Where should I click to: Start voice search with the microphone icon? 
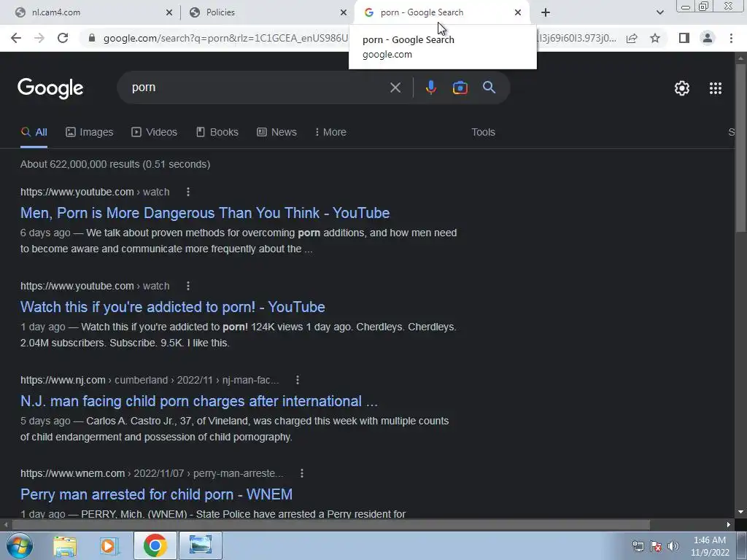pos(430,87)
